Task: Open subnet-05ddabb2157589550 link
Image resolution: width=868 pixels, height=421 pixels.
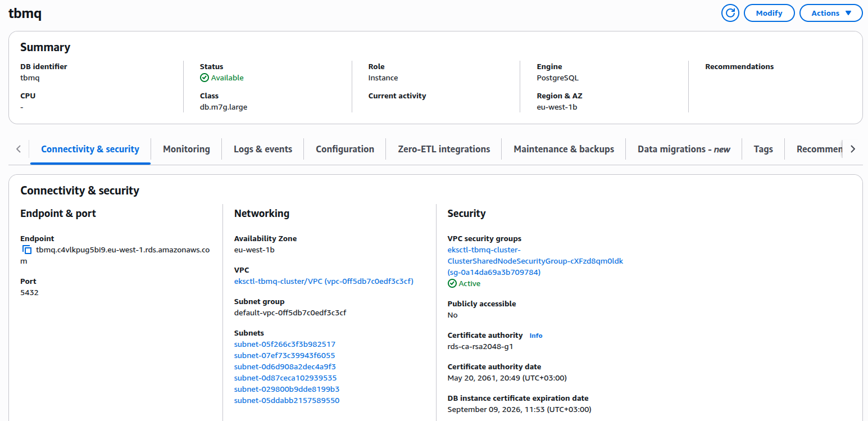Action: 286,400
